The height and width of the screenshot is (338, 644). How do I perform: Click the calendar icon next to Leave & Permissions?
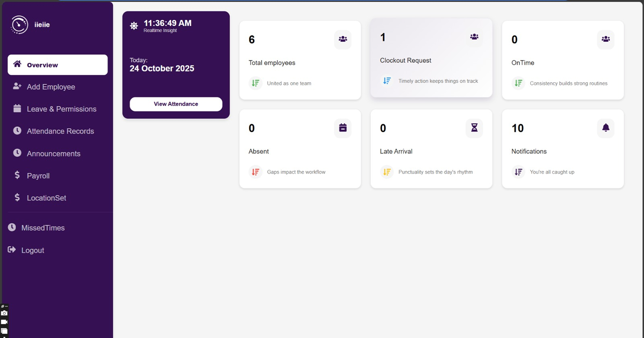[17, 108]
